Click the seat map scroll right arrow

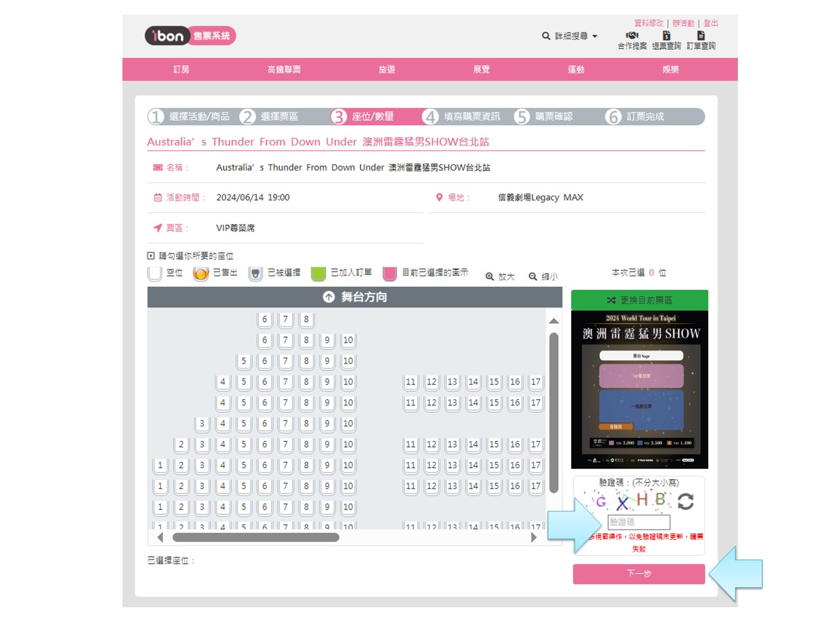click(x=534, y=537)
